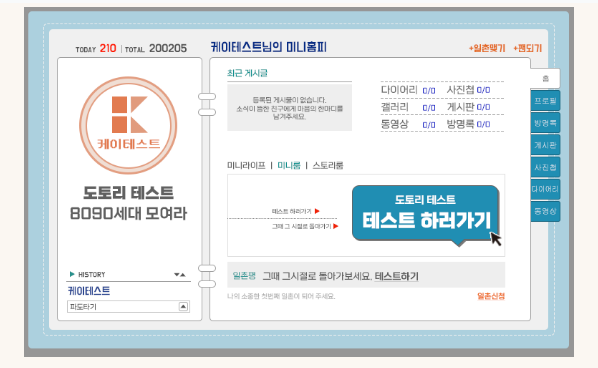Open the 갤러리 0/0 count
This screenshot has width=598, height=368.
pyautogui.click(x=429, y=108)
